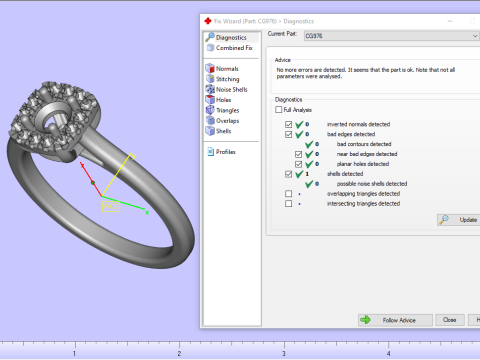Click the Diagnostics magnifier icon in sidebar

click(x=210, y=37)
